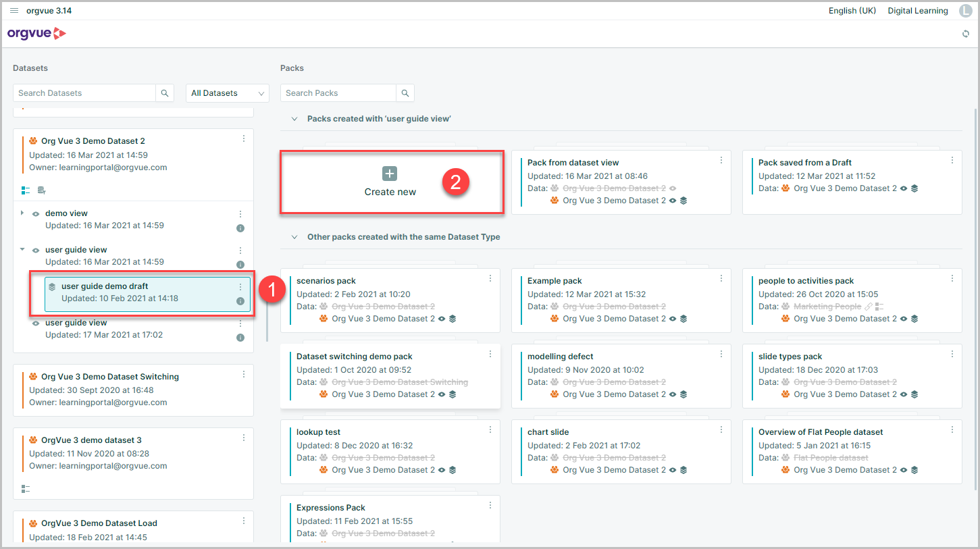The width and height of the screenshot is (980, 549).
Task: Open the modelling defect pack
Action: [x=621, y=376]
